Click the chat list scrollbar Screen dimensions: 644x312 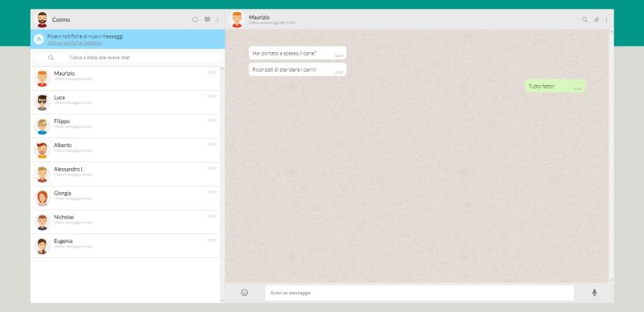[222, 185]
